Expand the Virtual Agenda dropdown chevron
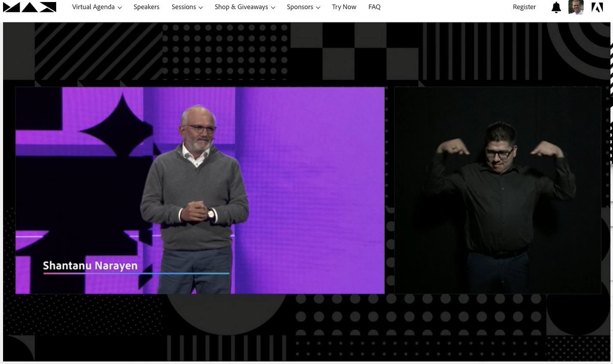Viewport: 613px width, 364px height. point(121,8)
